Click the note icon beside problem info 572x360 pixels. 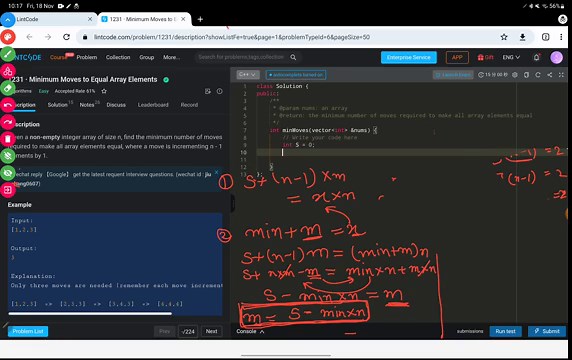pyautogui.click(x=208, y=91)
